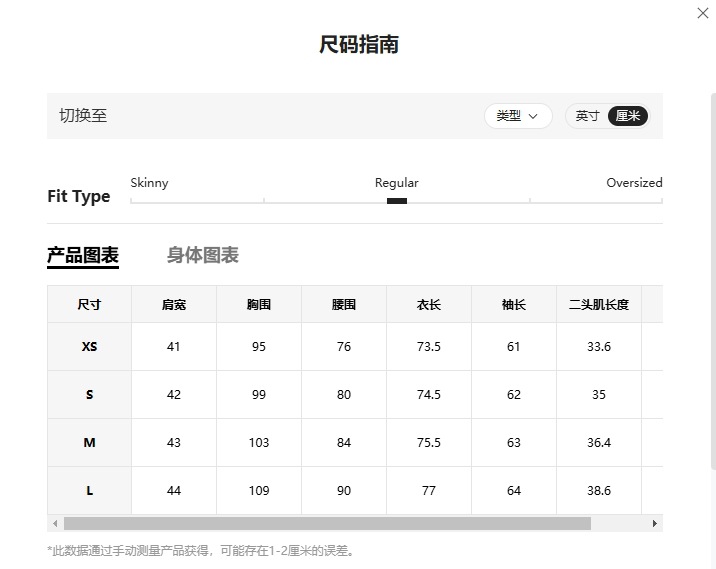Viewport: 716px width, 569px height.
Task: Click the Oversized fit label
Action: pos(634,183)
